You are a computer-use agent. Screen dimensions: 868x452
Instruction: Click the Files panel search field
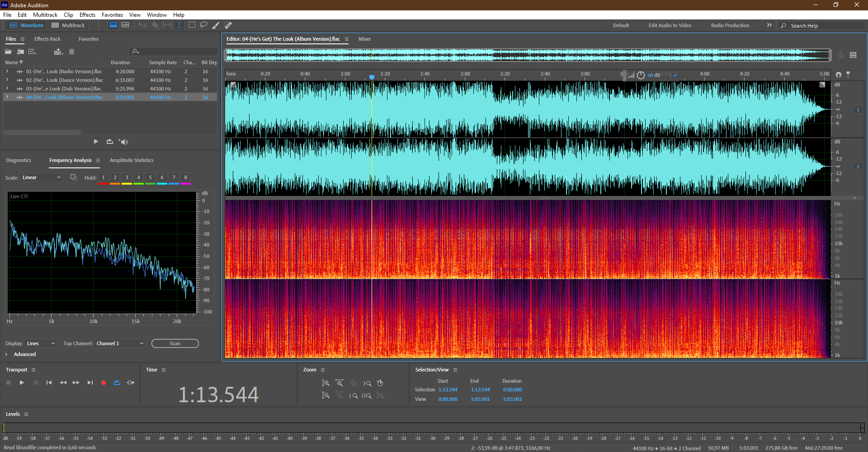click(x=173, y=52)
